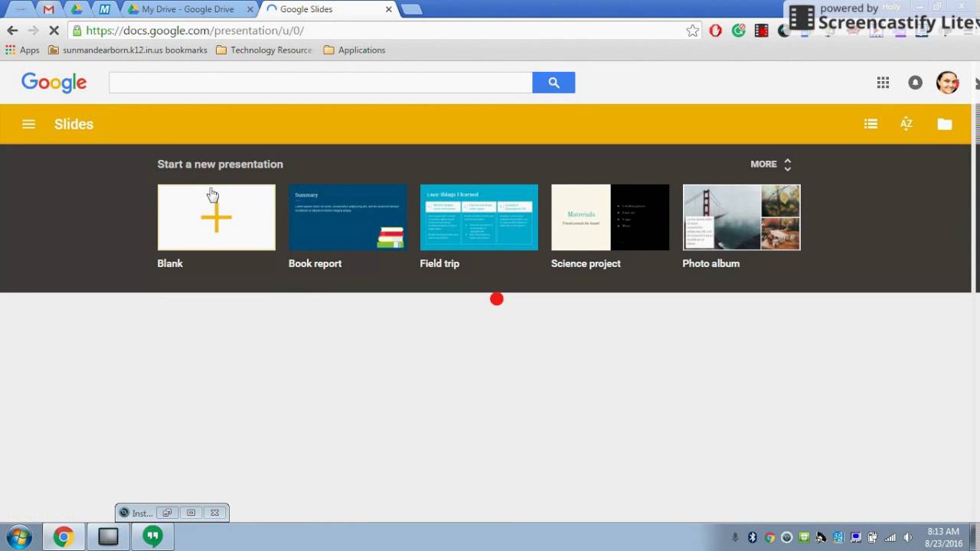This screenshot has width=980, height=551.
Task: Open the AZ sort options
Action: pos(906,124)
